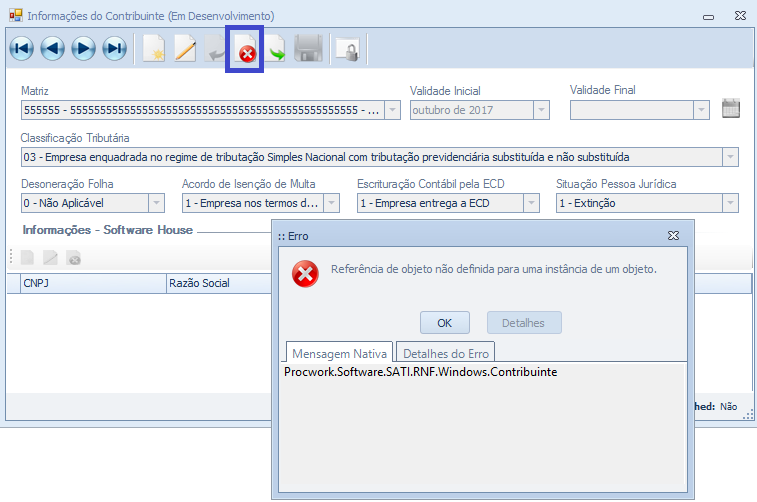Confirm error dialog with OK

(445, 322)
